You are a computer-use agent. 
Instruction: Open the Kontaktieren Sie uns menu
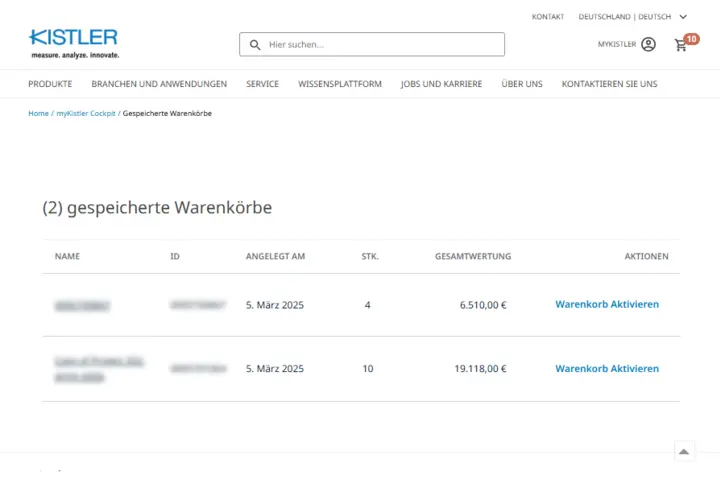[x=609, y=84]
